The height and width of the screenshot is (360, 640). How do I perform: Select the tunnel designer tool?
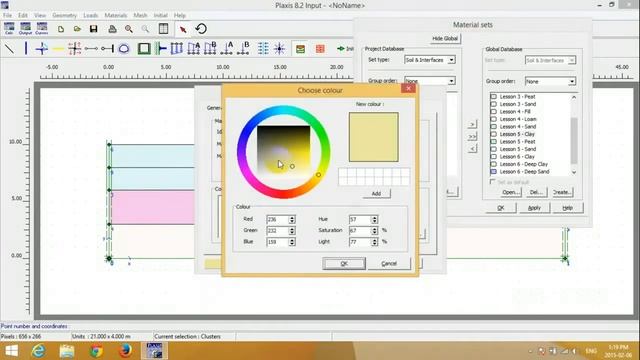tap(124, 49)
